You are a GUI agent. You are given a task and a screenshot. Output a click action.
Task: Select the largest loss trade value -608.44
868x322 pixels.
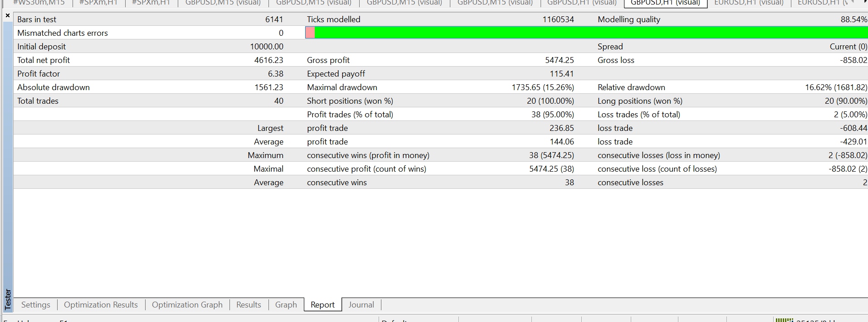(x=853, y=128)
